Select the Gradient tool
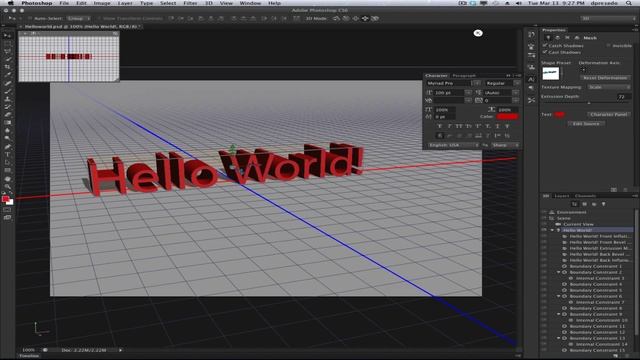Screen dimensions: 640x360 tap(7, 123)
